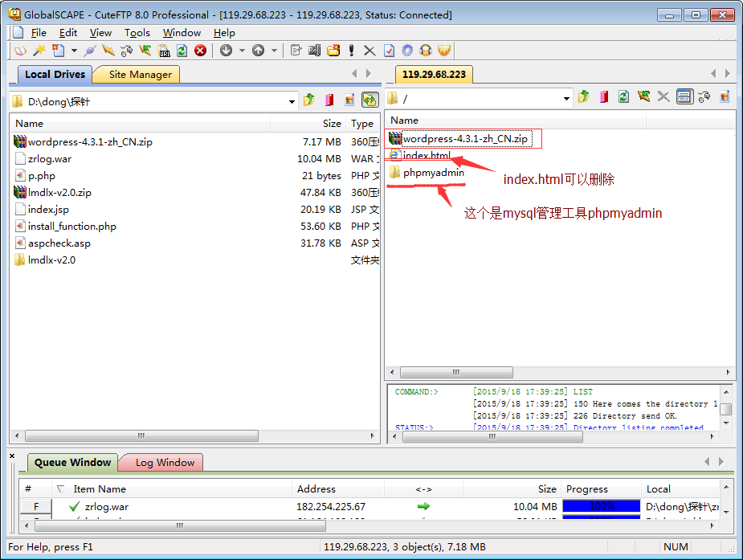743x560 pixels.
Task: Click the red Stop button icon
Action: click(x=201, y=51)
